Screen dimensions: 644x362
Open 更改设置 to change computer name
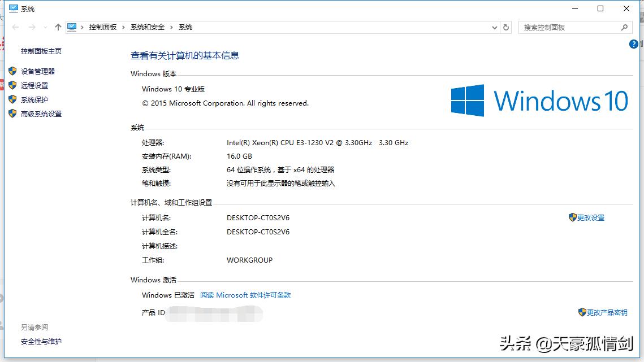pyautogui.click(x=590, y=217)
